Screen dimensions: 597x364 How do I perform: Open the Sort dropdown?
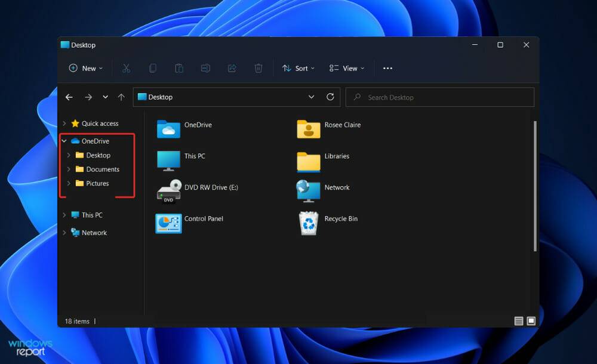[x=298, y=68]
